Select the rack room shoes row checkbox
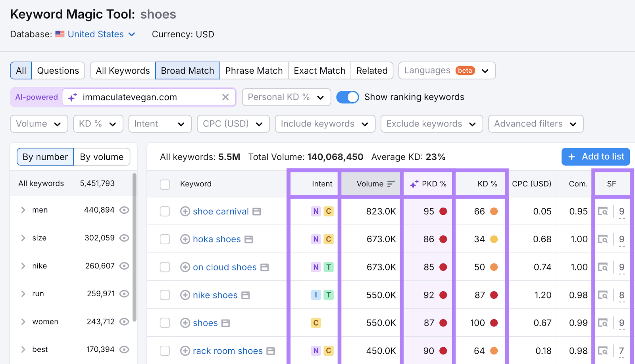This screenshot has height=364, width=635. [165, 351]
